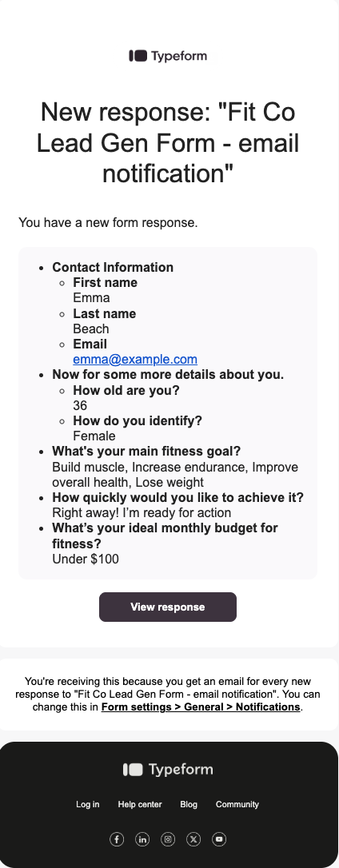Click the Under $100 budget answer
This screenshot has height=868, width=339.
86,559
